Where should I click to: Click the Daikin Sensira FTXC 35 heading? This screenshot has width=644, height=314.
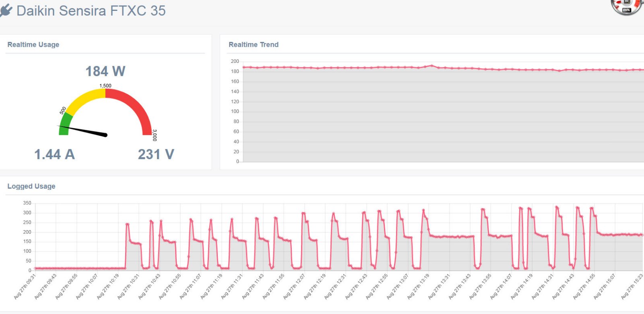(x=91, y=11)
